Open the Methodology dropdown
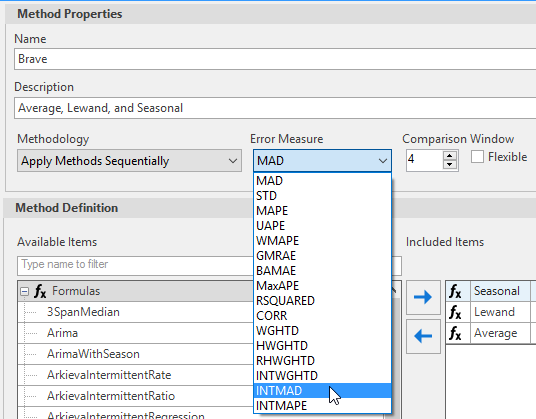Viewport: 536px width, 419px height. point(129,161)
